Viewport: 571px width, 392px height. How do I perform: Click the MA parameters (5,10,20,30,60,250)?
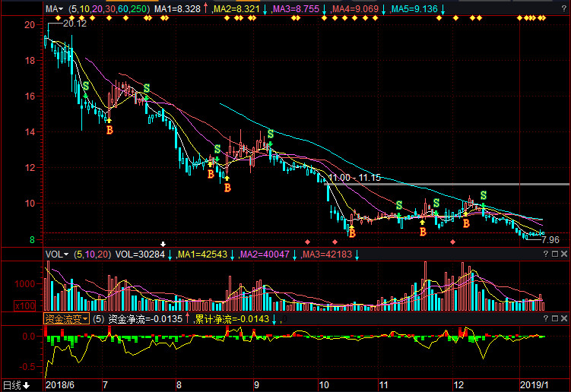pyautogui.click(x=109, y=9)
